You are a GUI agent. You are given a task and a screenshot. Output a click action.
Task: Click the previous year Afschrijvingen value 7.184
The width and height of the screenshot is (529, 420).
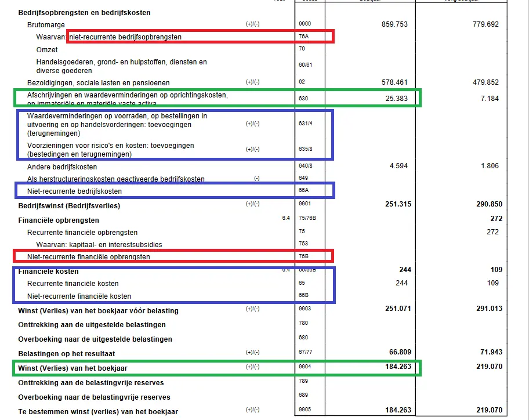(x=489, y=99)
